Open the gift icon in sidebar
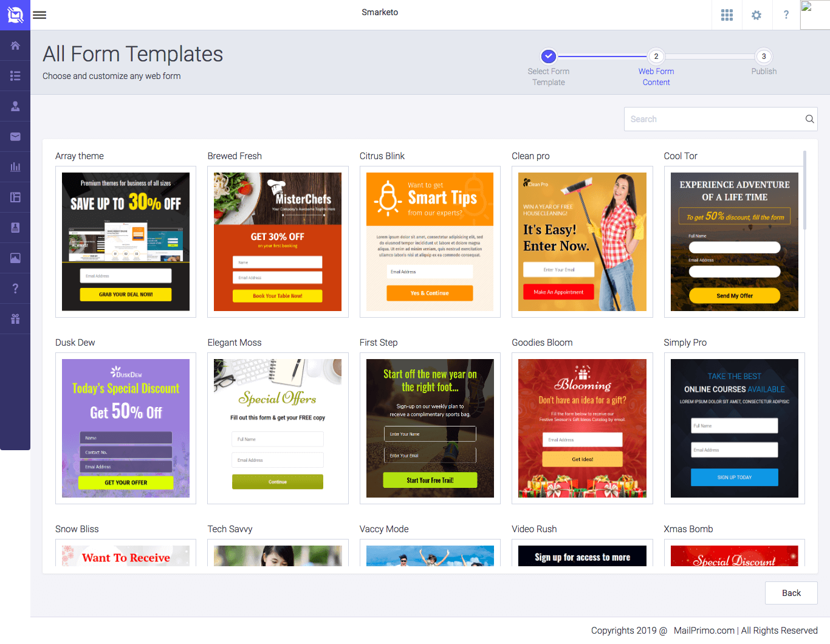 pyautogui.click(x=15, y=319)
